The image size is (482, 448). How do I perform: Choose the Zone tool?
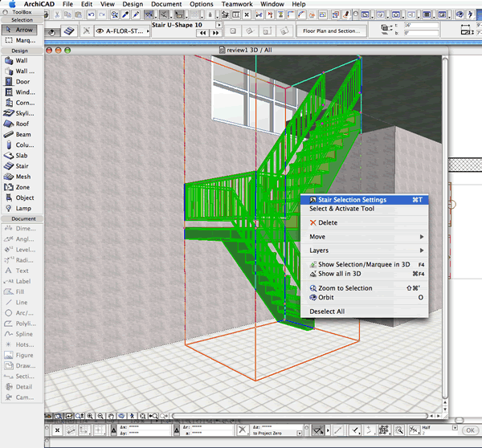pyautogui.click(x=22, y=187)
